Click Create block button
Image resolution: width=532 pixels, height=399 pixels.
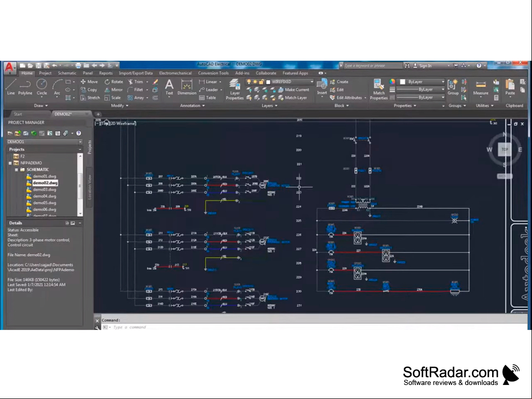click(x=339, y=82)
